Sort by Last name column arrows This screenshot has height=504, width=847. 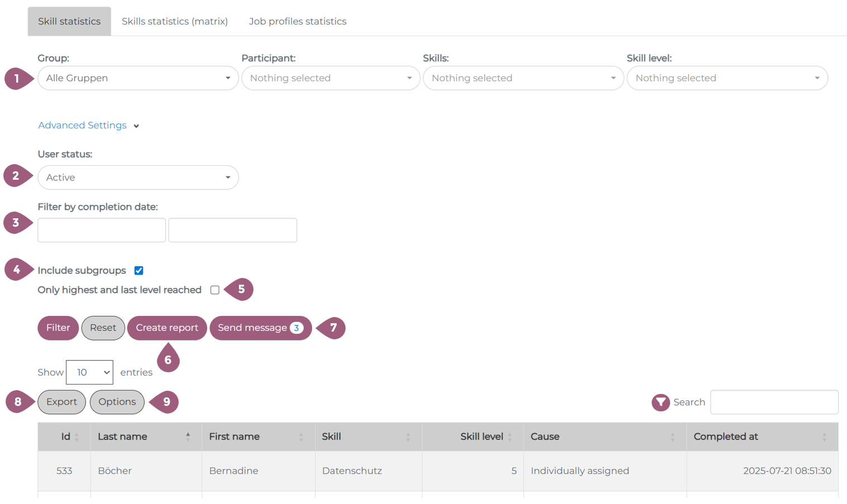(x=188, y=437)
